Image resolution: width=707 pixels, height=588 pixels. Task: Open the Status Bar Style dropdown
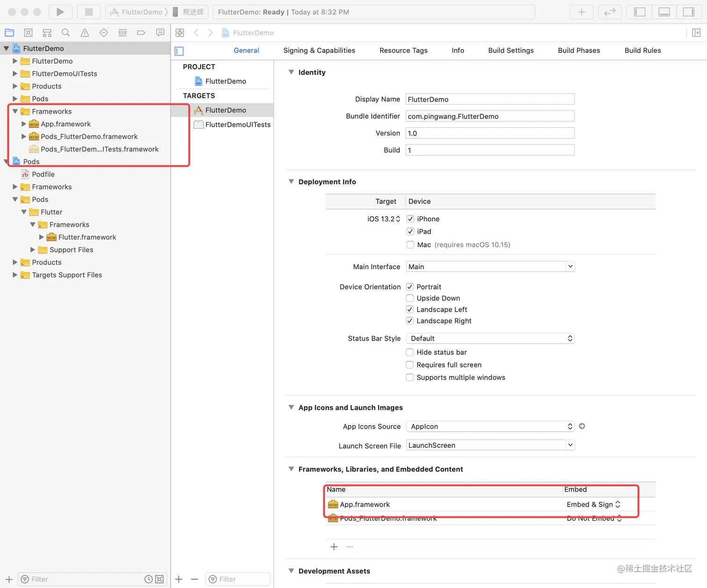[x=490, y=338]
